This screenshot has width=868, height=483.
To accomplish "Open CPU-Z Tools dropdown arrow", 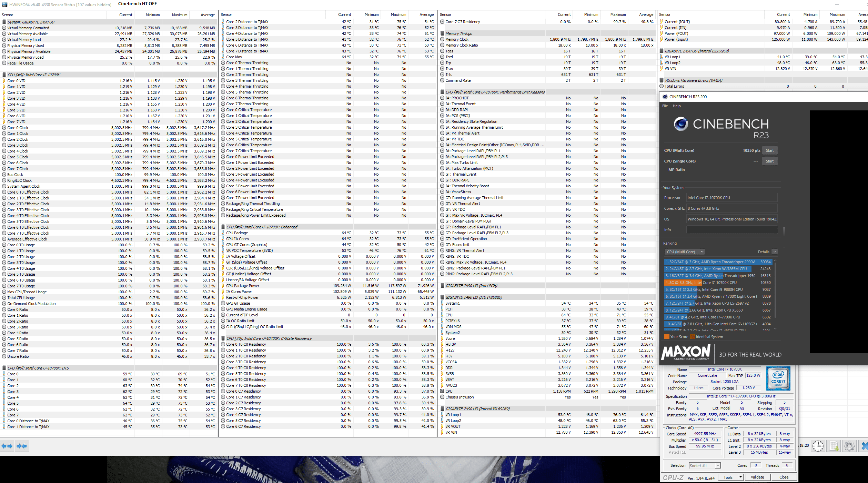I will click(740, 477).
